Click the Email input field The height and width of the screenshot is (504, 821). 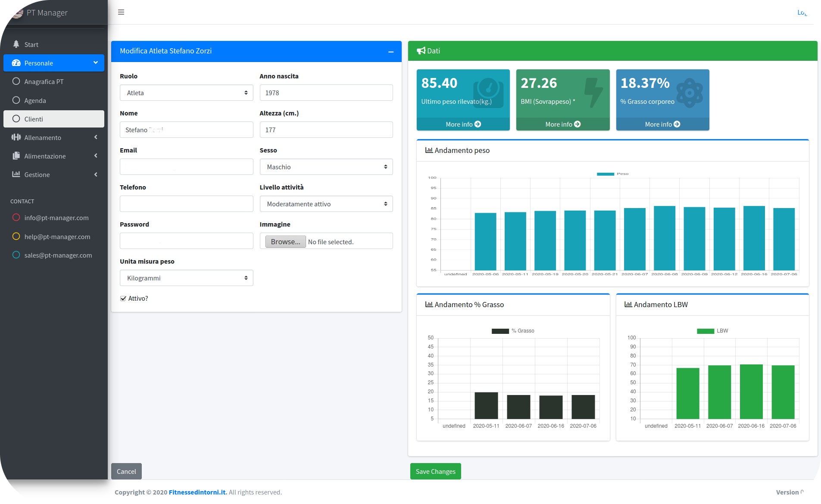pos(187,167)
